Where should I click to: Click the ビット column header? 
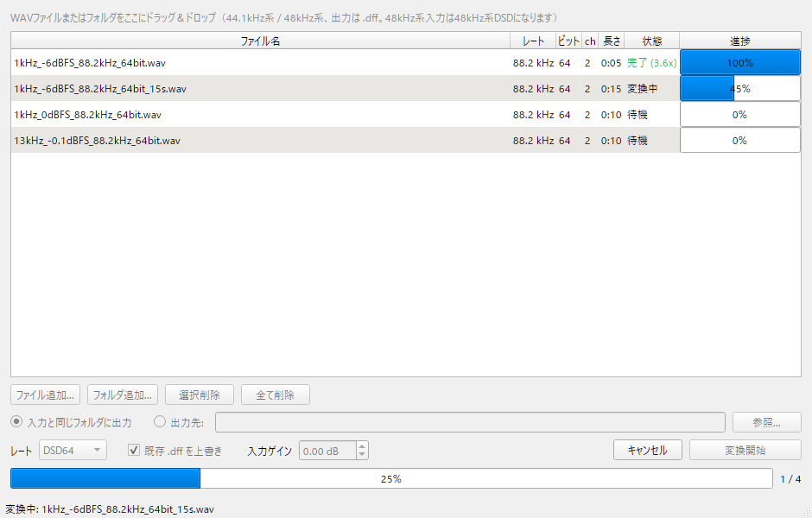coord(568,41)
